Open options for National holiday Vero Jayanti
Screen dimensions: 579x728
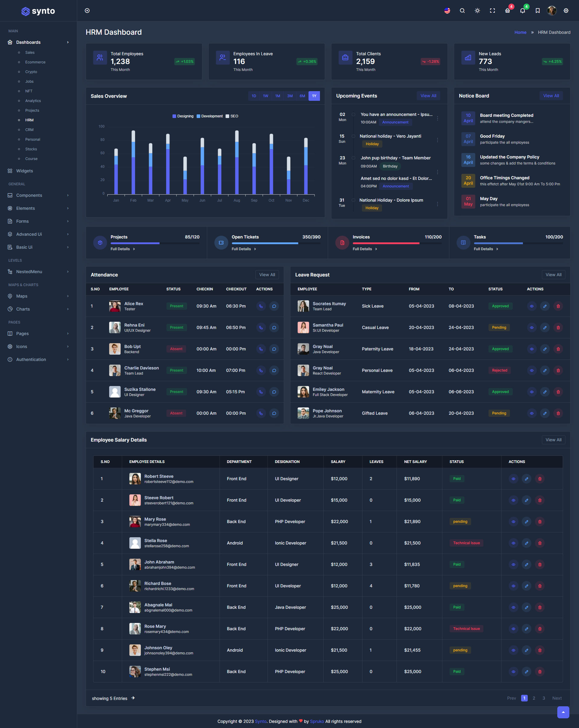[x=438, y=140]
